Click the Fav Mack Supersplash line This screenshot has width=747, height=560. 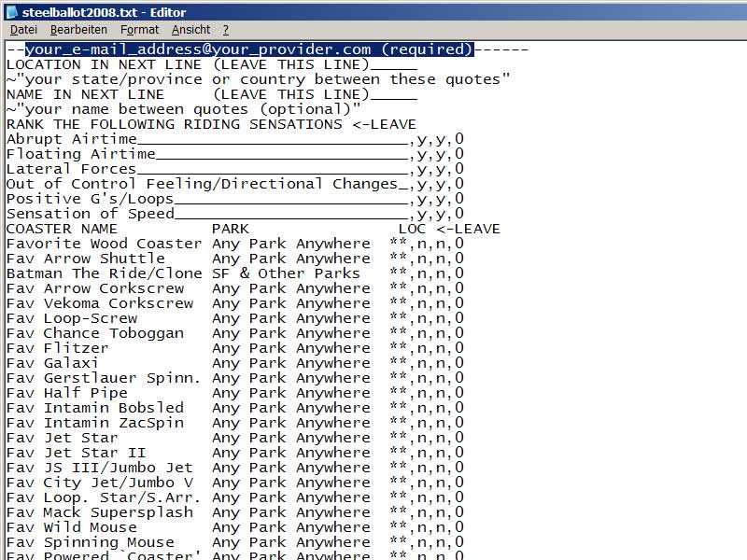pos(100,512)
